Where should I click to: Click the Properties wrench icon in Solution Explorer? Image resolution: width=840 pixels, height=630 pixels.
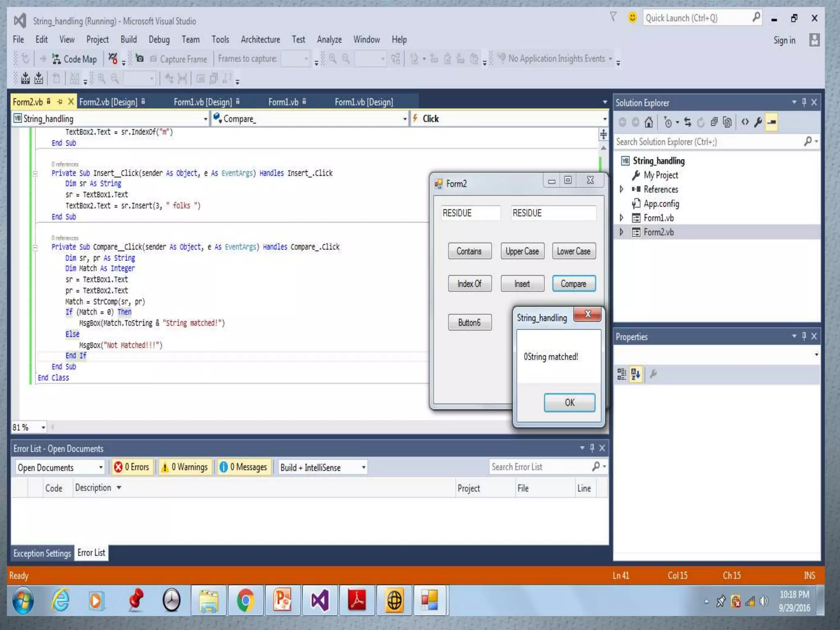pyautogui.click(x=758, y=122)
